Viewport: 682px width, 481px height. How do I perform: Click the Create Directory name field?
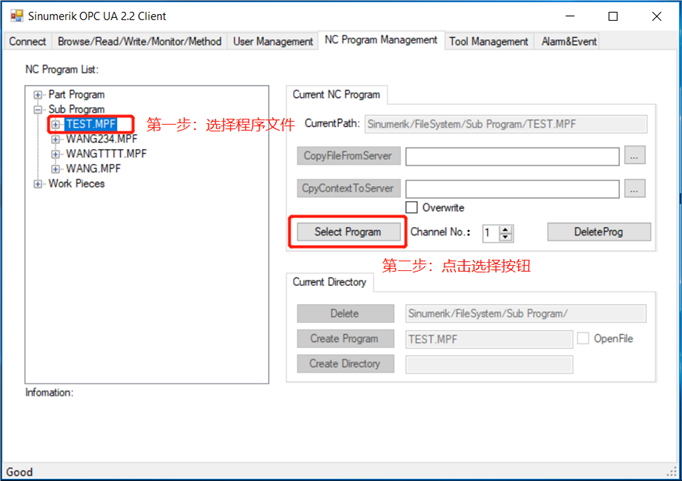489,364
